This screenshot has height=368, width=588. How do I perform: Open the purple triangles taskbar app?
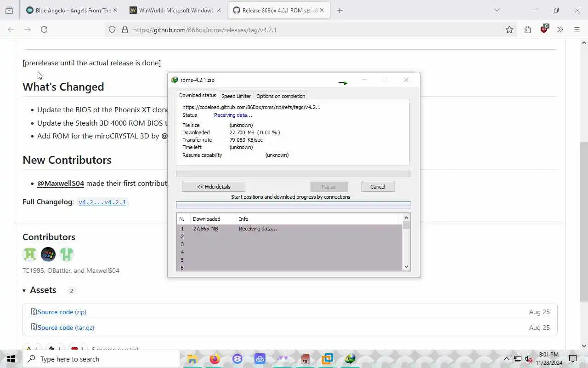[283, 359]
